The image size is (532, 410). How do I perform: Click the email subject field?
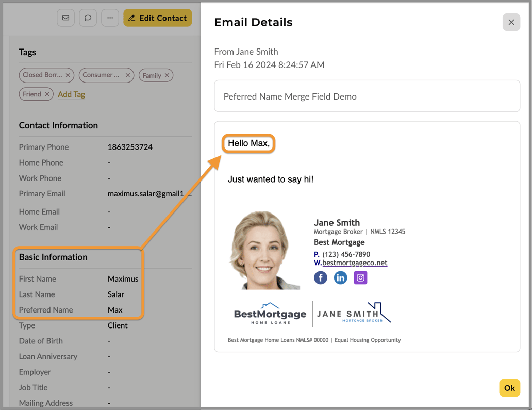367,96
